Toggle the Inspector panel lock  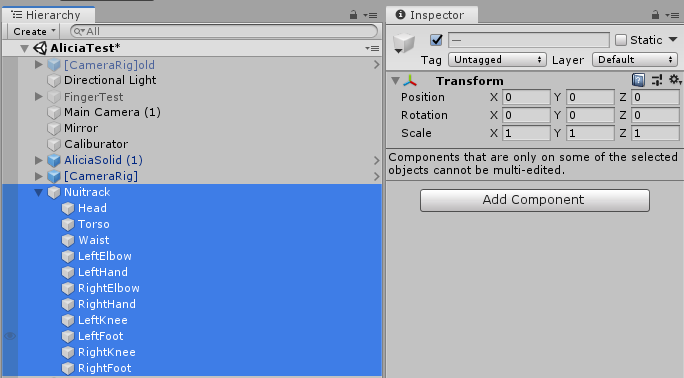pyautogui.click(x=655, y=15)
